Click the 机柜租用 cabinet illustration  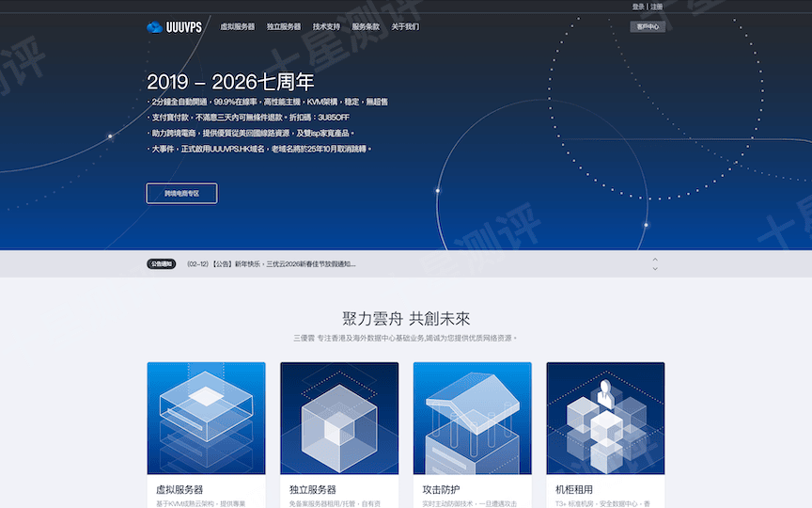(x=605, y=418)
